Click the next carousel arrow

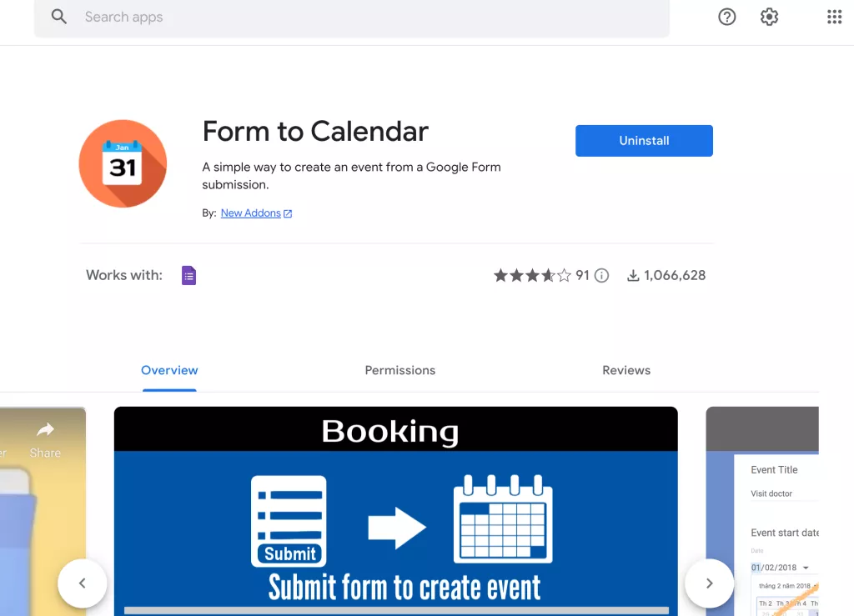pyautogui.click(x=709, y=583)
